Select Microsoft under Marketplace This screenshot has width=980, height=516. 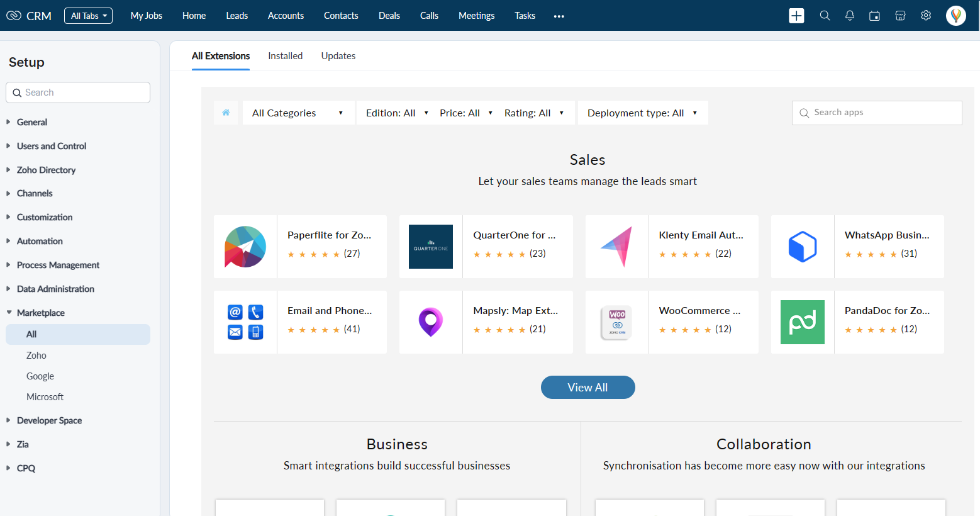click(x=45, y=397)
